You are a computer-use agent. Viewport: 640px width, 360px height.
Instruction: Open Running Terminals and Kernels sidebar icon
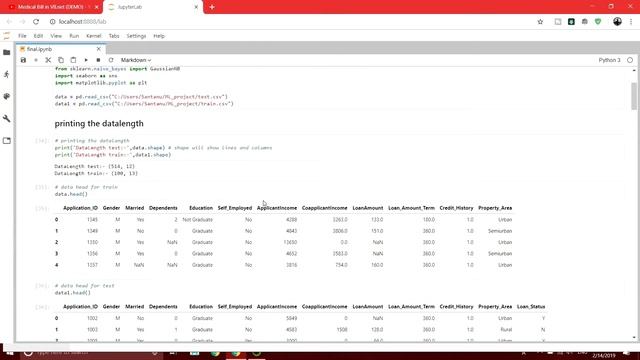7,74
